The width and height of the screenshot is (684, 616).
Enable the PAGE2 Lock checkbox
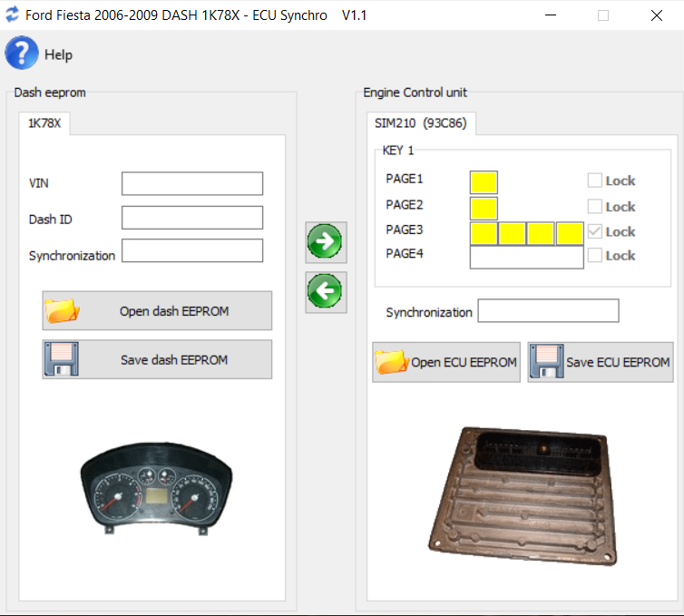pos(595,206)
